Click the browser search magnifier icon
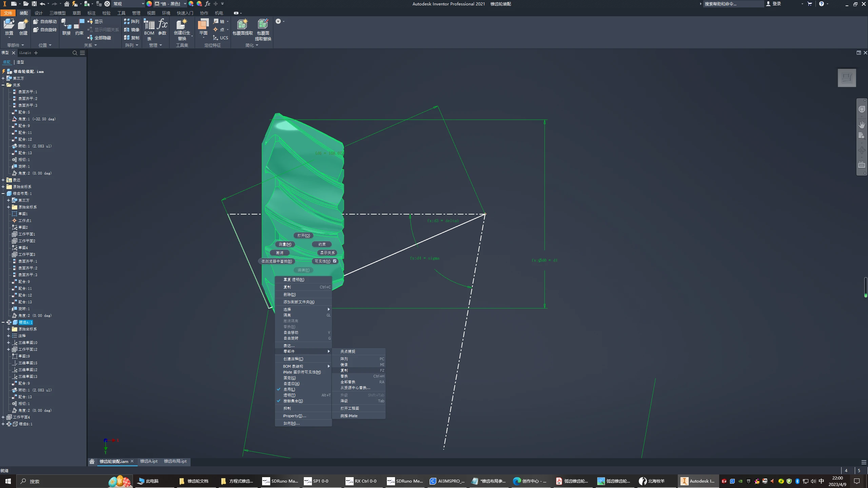 (75, 53)
